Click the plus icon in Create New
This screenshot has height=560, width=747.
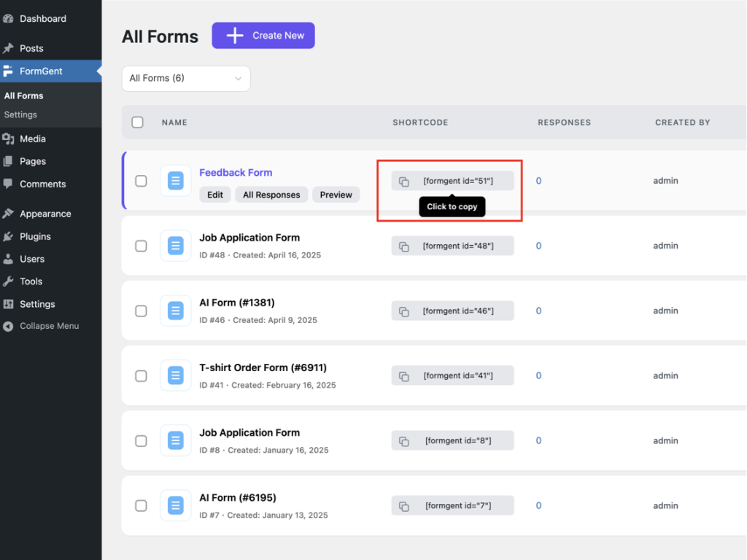click(234, 35)
